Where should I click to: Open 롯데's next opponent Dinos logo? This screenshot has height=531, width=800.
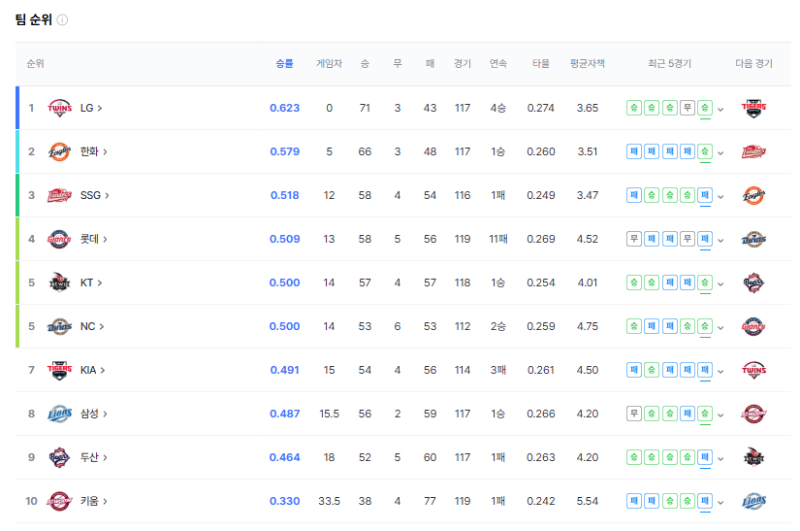(754, 239)
